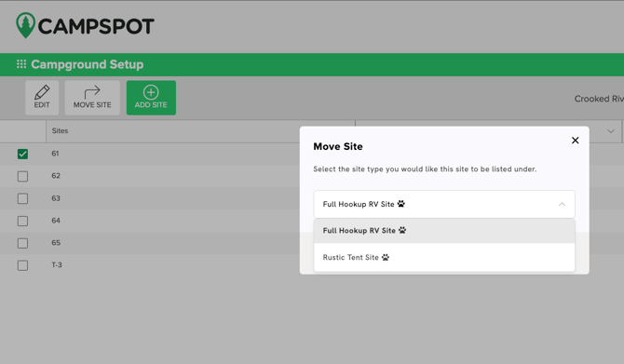The width and height of the screenshot is (624, 364).
Task: Click the Campground Setup header title
Action: (x=88, y=64)
